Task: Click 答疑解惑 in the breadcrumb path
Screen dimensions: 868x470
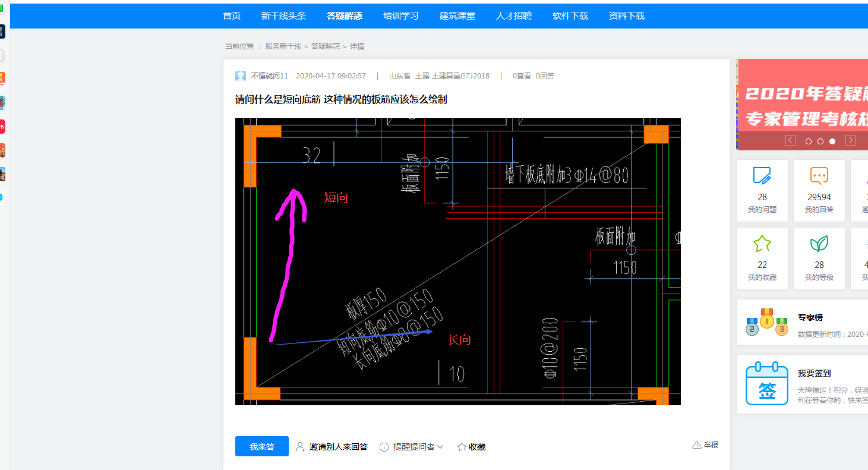Action: (326, 46)
